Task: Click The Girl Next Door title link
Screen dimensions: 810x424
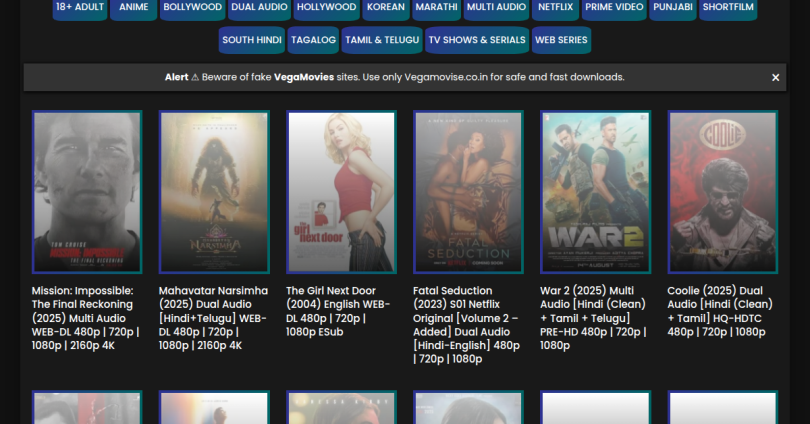Action: click(340, 311)
